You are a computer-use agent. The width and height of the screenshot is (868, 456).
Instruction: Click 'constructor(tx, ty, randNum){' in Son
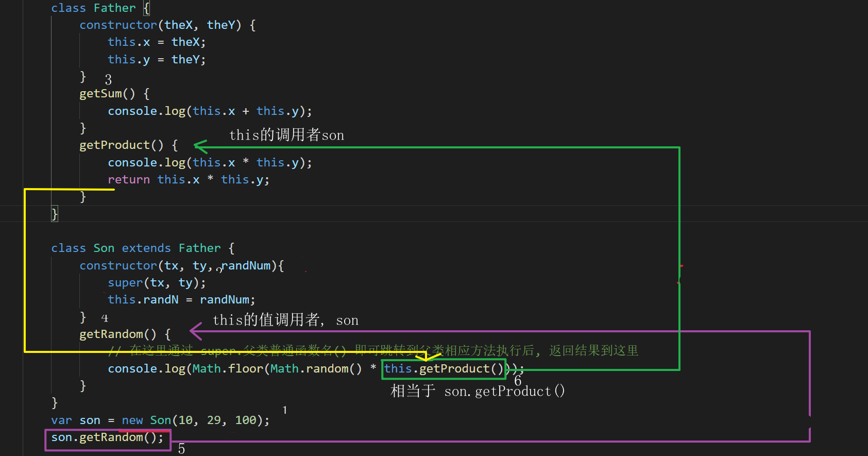pos(181,266)
